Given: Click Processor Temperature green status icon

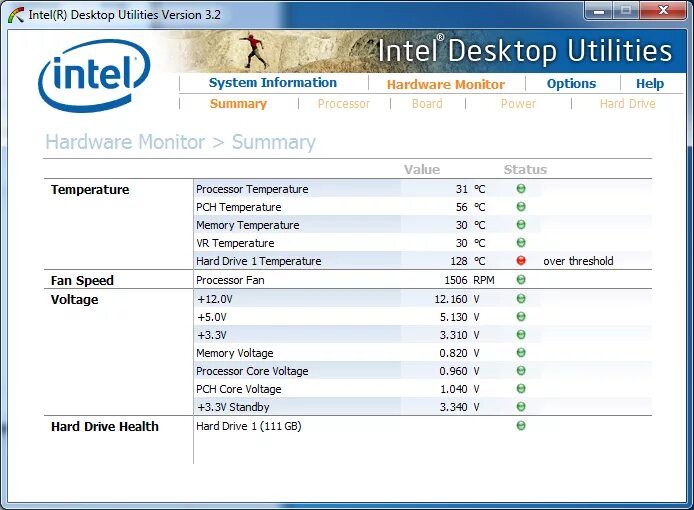Looking at the screenshot, I should [521, 189].
